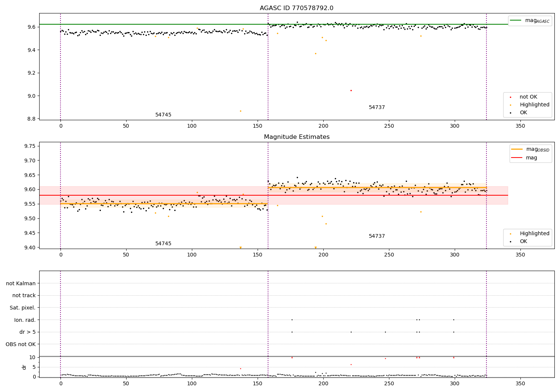This screenshot has width=560, height=392.
Task: Click the 10 tick on the dr axis
Action: click(32, 357)
